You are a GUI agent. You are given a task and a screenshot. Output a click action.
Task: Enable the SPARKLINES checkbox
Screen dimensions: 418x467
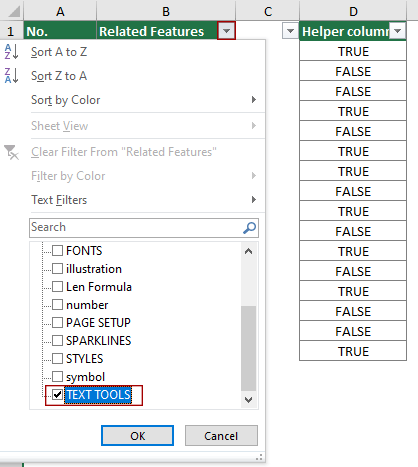point(57,340)
